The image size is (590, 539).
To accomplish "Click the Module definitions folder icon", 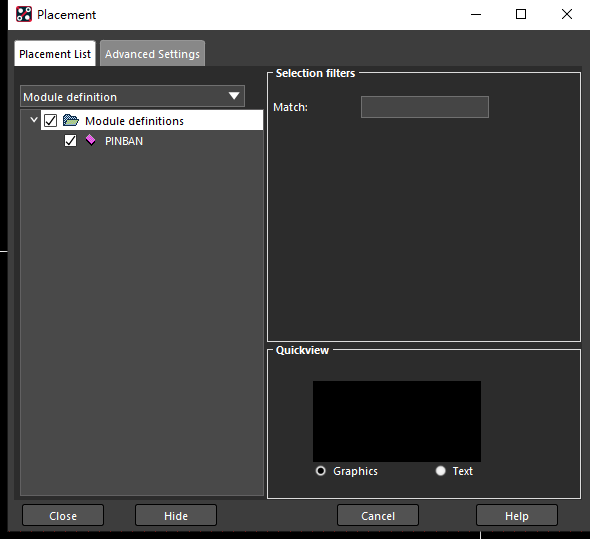I will click(71, 120).
